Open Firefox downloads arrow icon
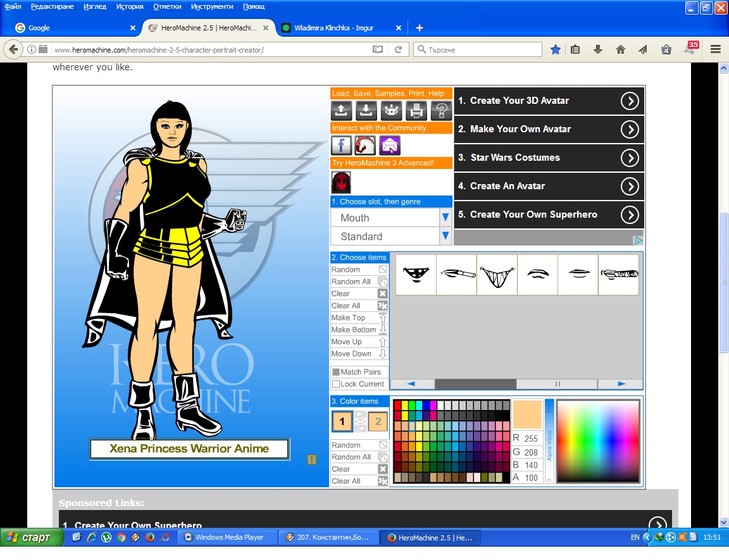Viewport: 729px width, 560px height. 598,50
